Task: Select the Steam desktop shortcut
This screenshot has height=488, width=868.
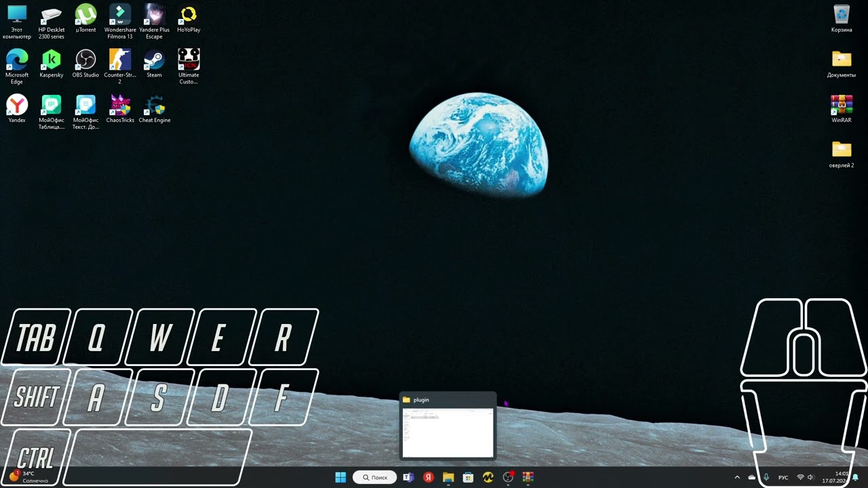Action: pyautogui.click(x=155, y=64)
